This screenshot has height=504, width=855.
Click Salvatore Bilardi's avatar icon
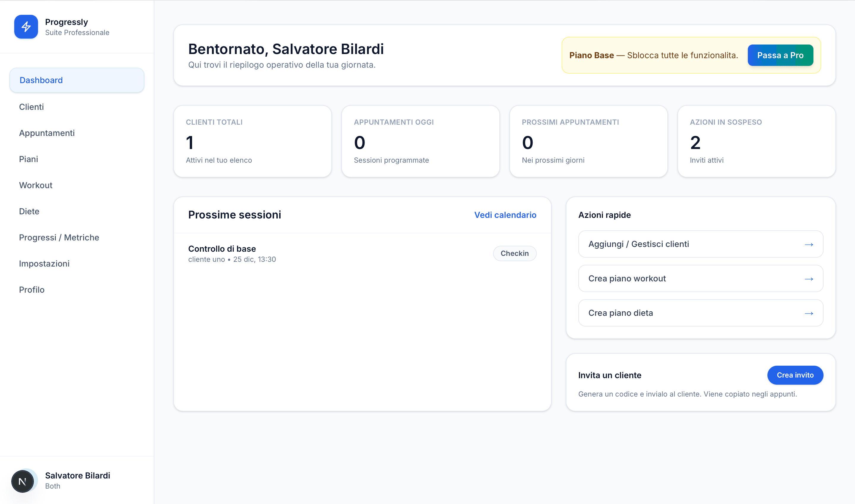coord(23,481)
